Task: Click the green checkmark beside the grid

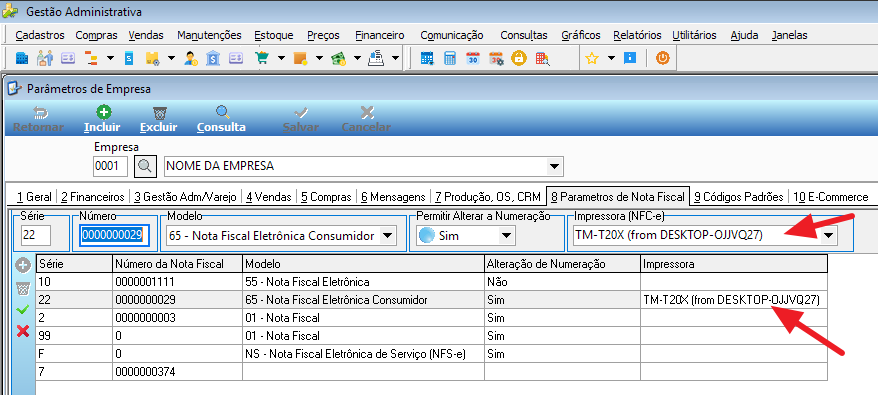Action: 23,309
